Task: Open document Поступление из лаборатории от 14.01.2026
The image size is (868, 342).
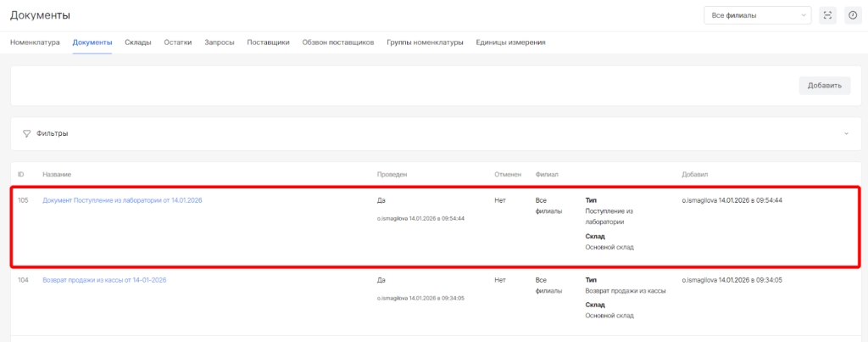Action: click(122, 200)
